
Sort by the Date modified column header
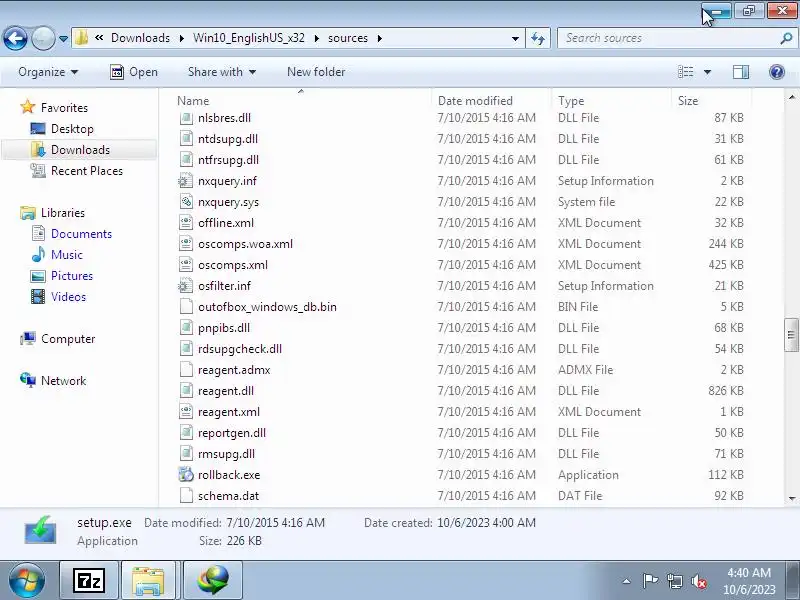[492, 101]
